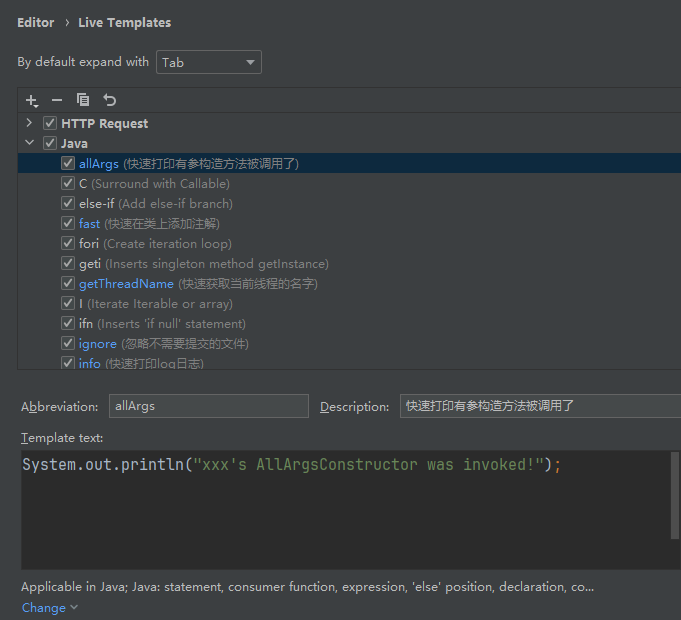Select the ifn if-null template row
The height and width of the screenshot is (620, 681).
pos(349,323)
